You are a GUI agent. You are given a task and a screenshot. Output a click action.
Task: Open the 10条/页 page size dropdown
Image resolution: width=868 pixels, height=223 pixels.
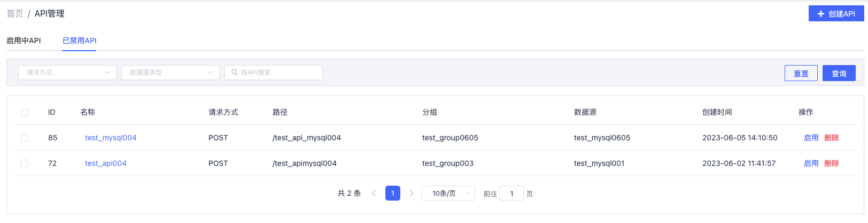coord(448,193)
